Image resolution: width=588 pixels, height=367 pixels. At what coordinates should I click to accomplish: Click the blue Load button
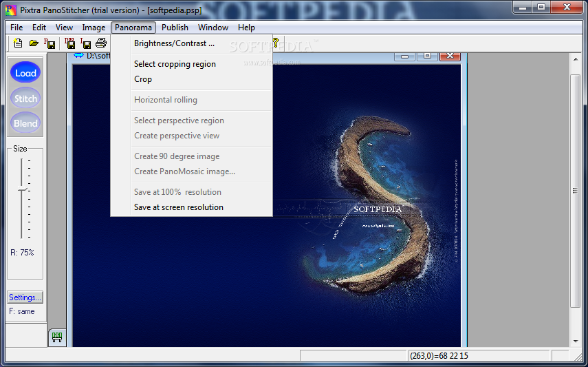coord(25,72)
